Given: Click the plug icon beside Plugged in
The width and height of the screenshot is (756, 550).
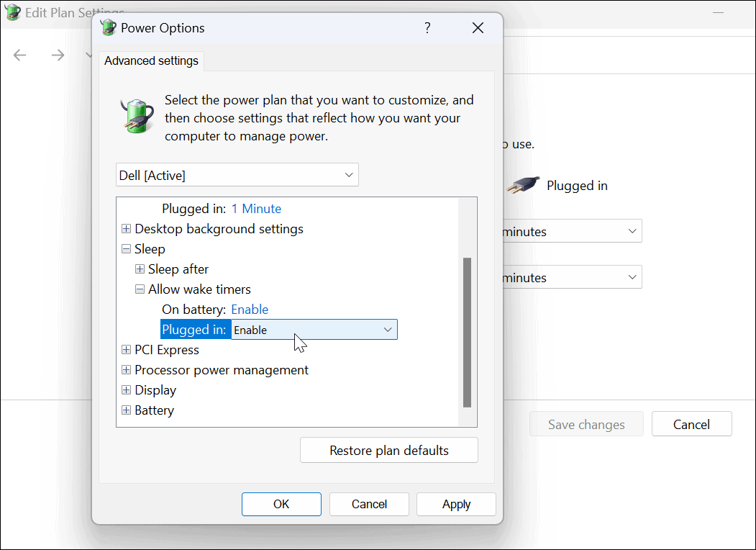Looking at the screenshot, I should [x=523, y=185].
